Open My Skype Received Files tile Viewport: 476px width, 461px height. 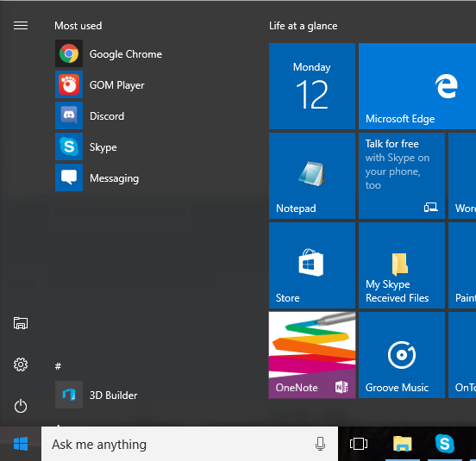click(402, 265)
